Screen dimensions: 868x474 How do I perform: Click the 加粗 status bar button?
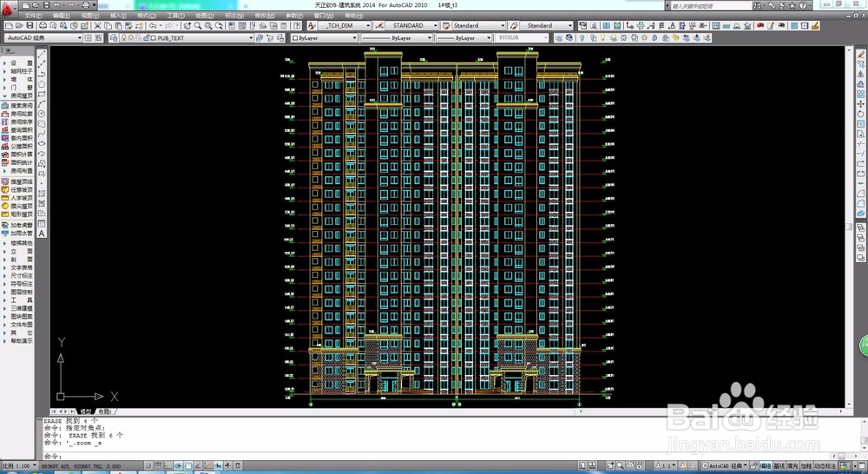pos(806,465)
